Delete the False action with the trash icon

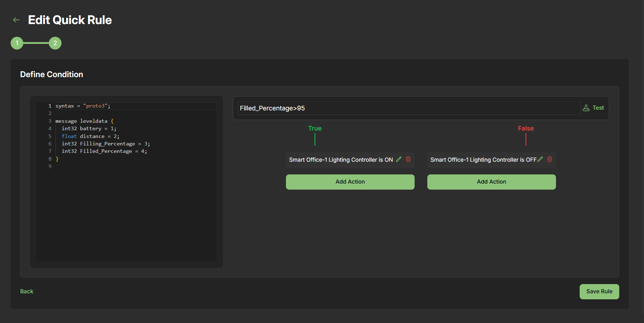click(x=550, y=159)
